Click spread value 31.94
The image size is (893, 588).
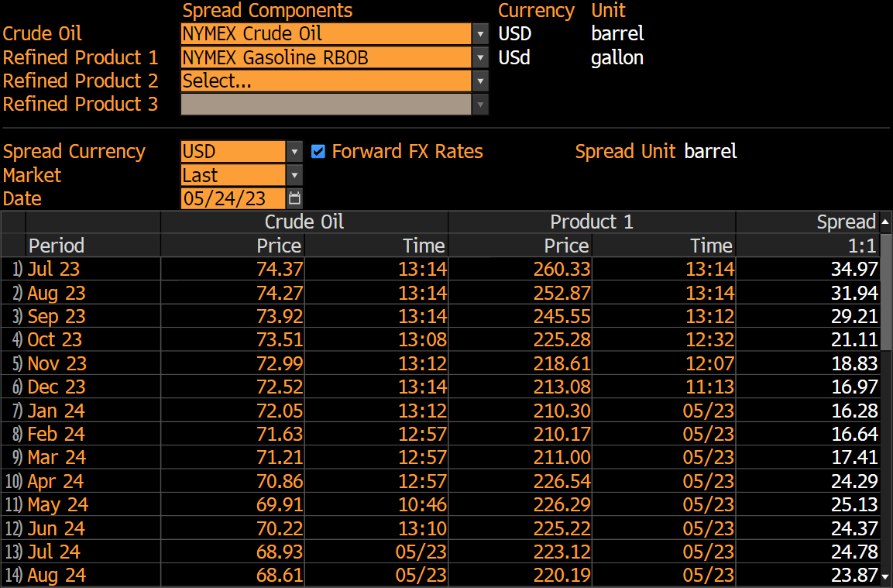pyautogui.click(x=854, y=293)
